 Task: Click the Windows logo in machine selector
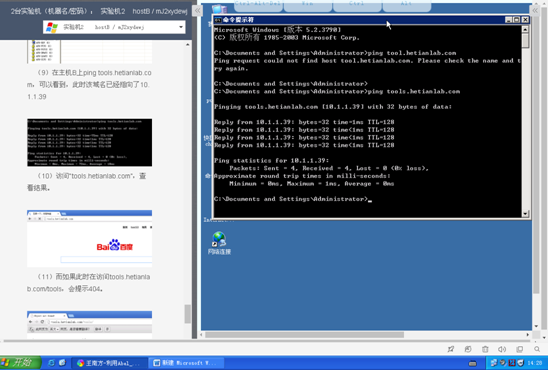pyautogui.click(x=52, y=27)
